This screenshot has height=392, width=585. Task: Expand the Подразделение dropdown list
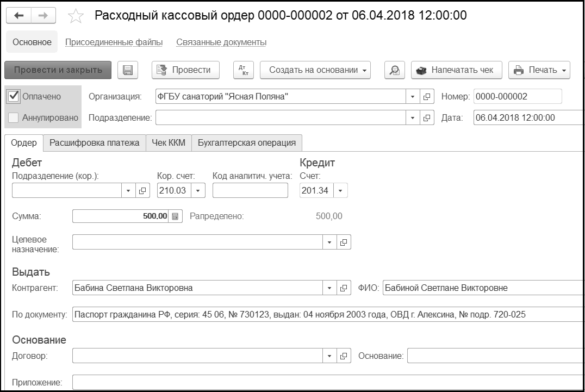tap(413, 118)
